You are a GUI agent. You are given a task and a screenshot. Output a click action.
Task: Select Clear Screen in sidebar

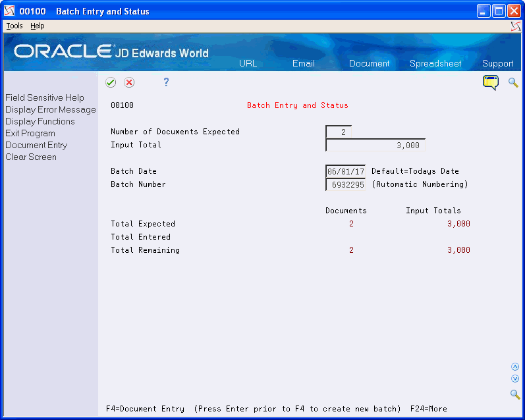pos(31,157)
